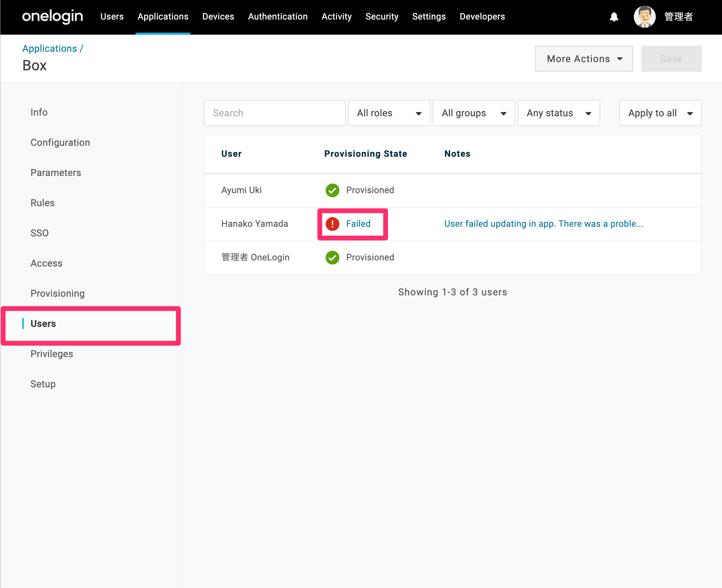Click into the Search users field
Image resolution: width=722 pixels, height=588 pixels.
pos(275,113)
